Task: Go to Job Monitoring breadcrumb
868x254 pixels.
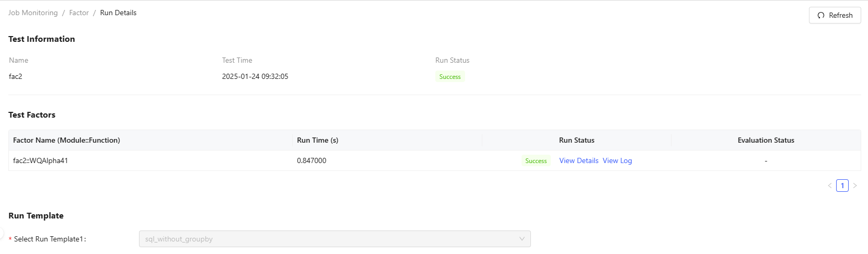Action: [33, 13]
